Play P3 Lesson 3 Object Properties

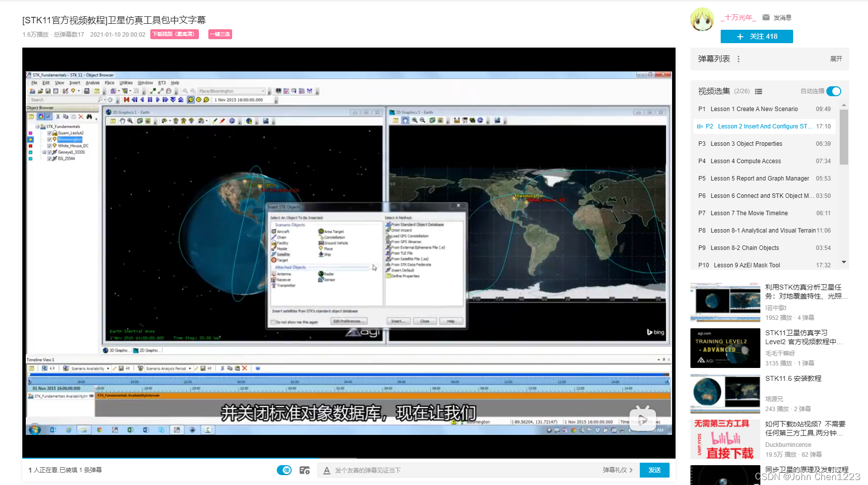pos(764,144)
